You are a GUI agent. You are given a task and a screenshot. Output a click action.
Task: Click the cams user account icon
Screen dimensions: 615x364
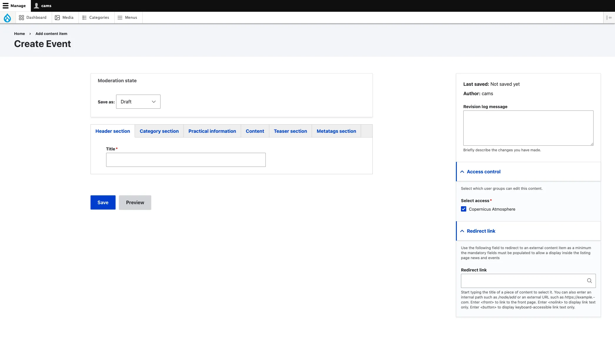click(x=36, y=6)
